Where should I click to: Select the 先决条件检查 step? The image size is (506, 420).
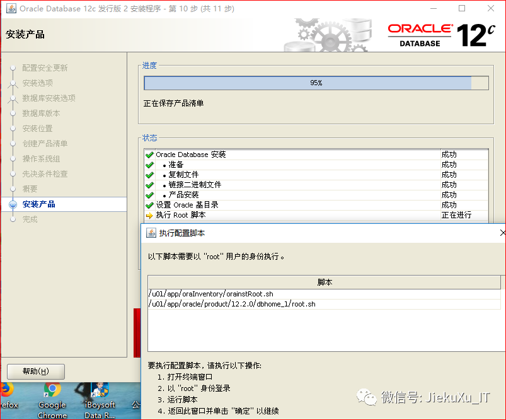click(x=45, y=174)
